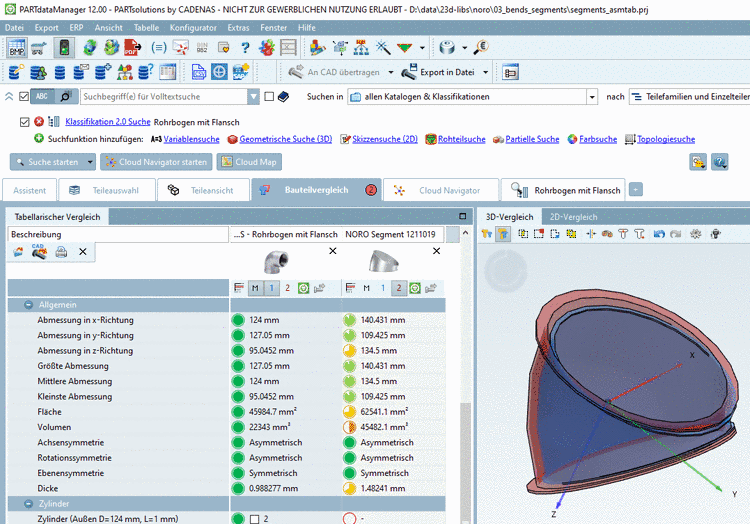This screenshot has width=750, height=524.
Task: Remove NORO Segment column with X
Action: (436, 251)
